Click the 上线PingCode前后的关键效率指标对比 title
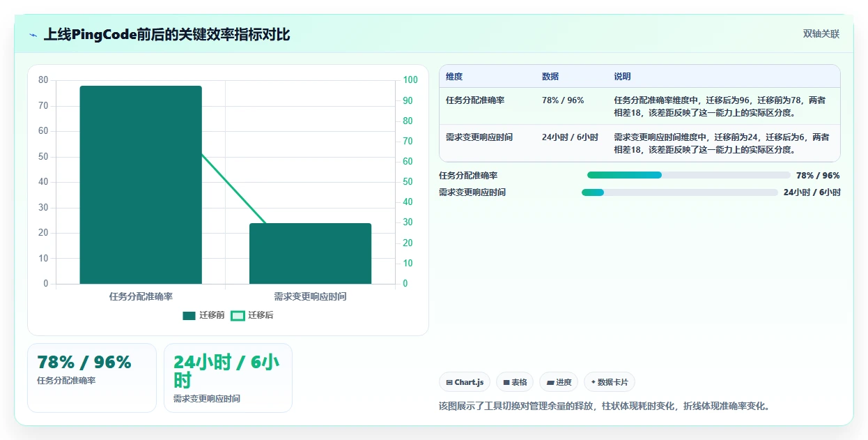868x440 pixels. click(x=166, y=34)
